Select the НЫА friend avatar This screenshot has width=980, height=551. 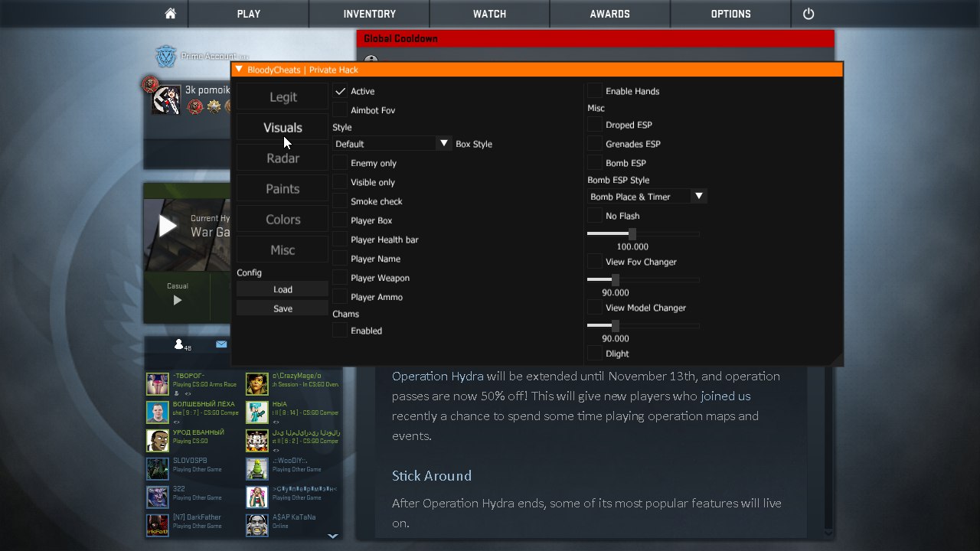pyautogui.click(x=257, y=412)
